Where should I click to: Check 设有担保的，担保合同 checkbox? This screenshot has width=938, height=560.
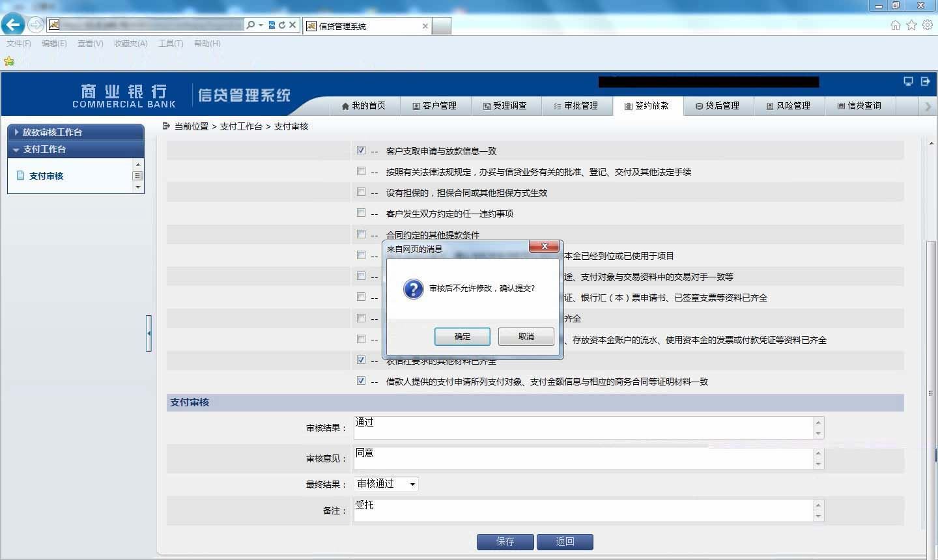coord(361,192)
